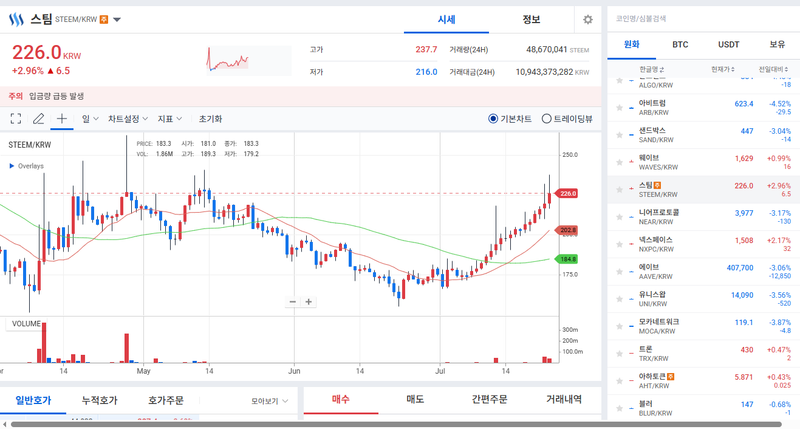Open 매도 sell tab
Screen dimensions: 800x429
pos(415,399)
